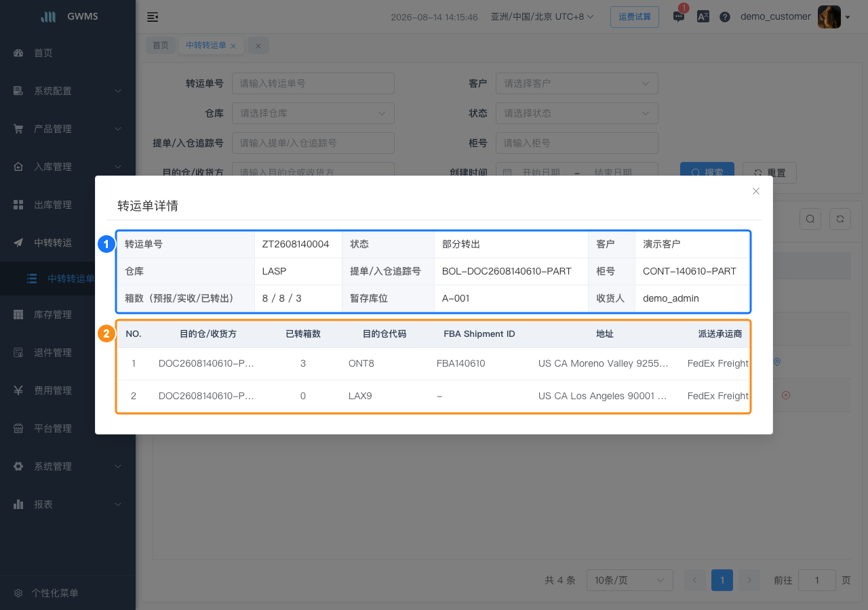Click the 转运单号 value ZT2608140004
The width and height of the screenshot is (868, 610).
[296, 244]
